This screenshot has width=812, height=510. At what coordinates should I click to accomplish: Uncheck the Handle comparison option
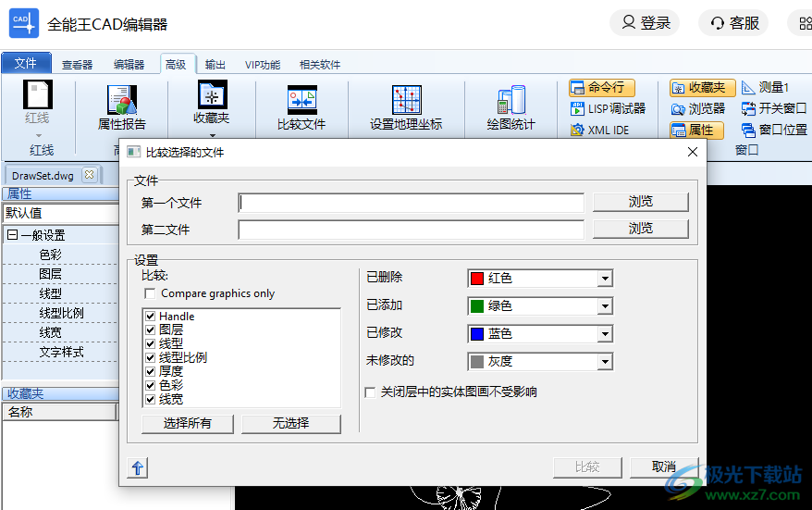(x=150, y=316)
